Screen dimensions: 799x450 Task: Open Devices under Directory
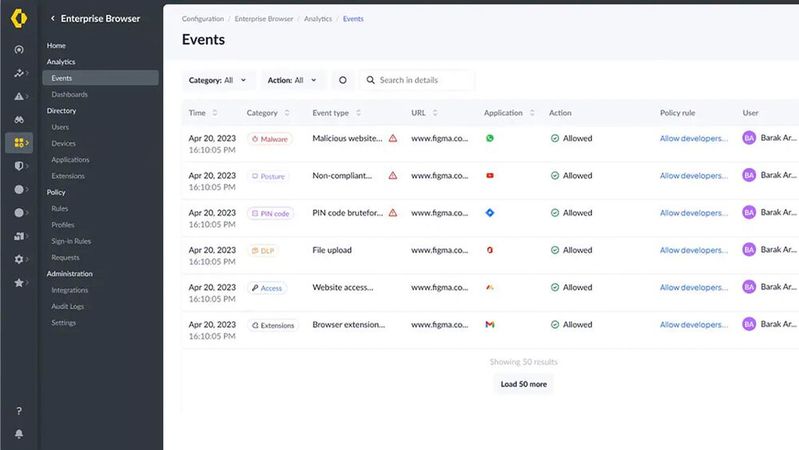point(63,143)
